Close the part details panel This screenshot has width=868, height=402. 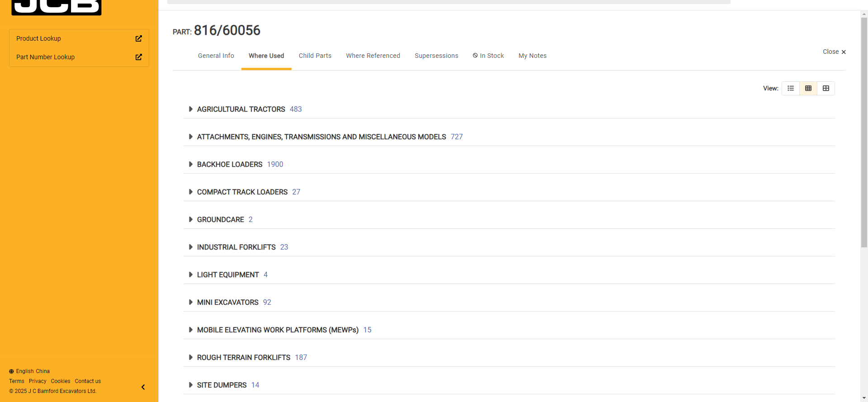834,52
